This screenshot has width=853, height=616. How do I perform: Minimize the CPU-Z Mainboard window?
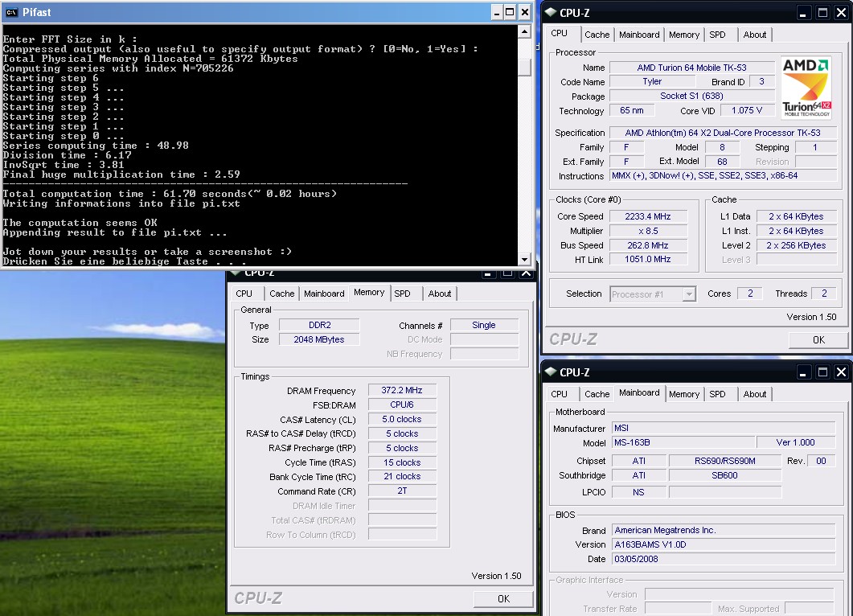[803, 372]
